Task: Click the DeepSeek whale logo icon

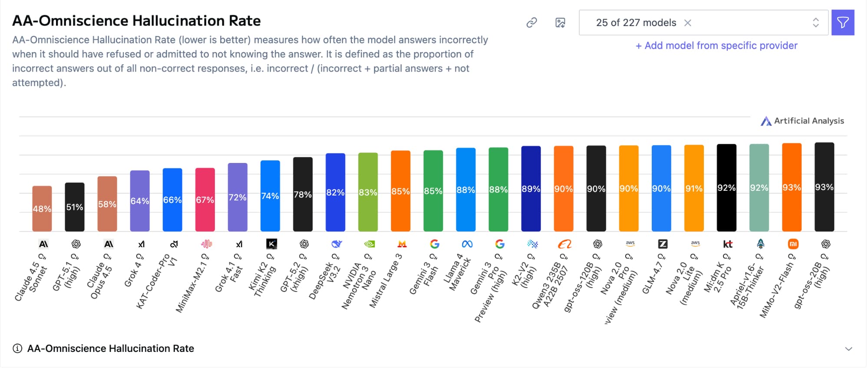Action: click(337, 244)
